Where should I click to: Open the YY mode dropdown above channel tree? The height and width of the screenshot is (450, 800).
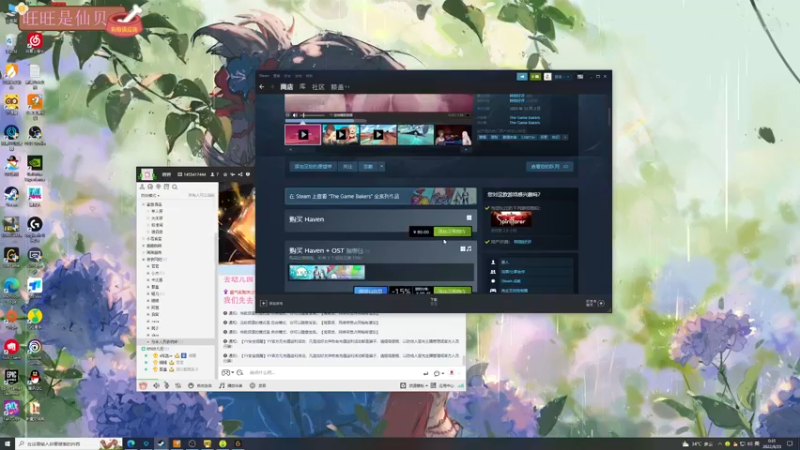pyautogui.click(x=150, y=195)
